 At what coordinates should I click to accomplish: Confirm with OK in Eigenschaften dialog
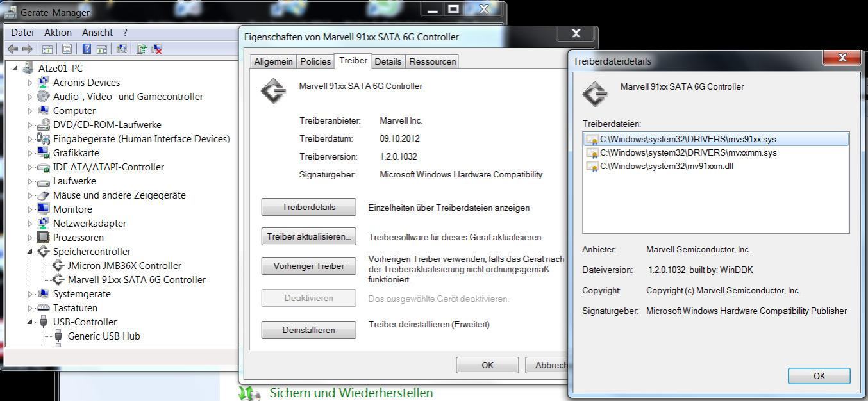click(487, 365)
